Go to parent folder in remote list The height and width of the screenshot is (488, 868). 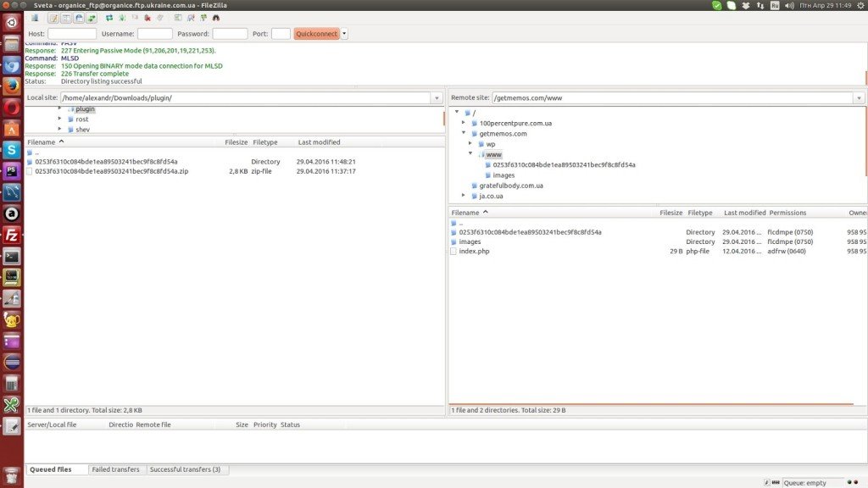[658, 223]
